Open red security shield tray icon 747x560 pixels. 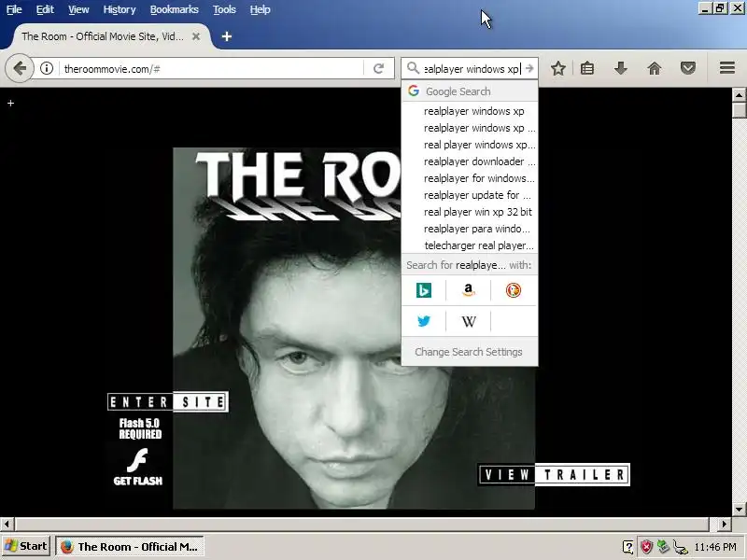point(646,547)
